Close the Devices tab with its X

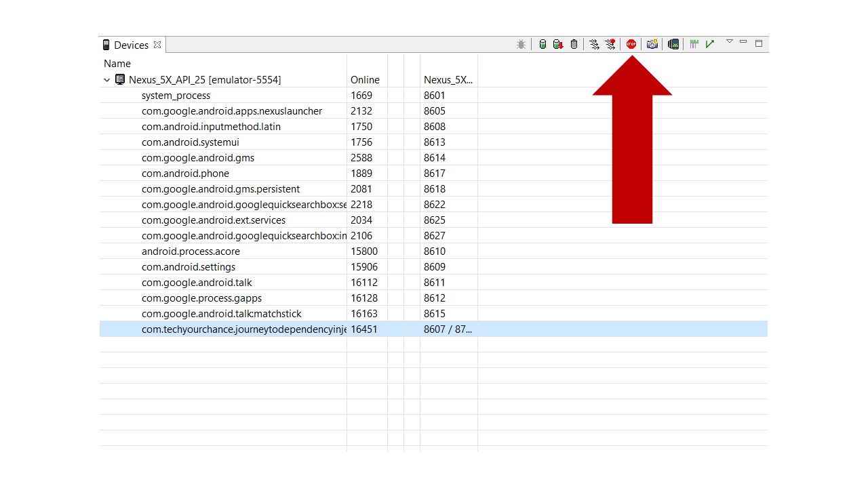coord(157,45)
